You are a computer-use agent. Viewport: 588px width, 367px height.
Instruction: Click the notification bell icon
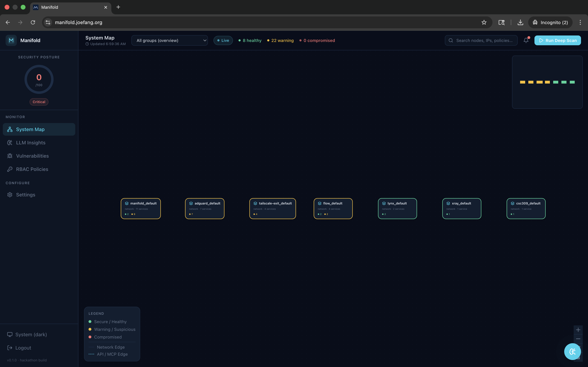coord(526,40)
